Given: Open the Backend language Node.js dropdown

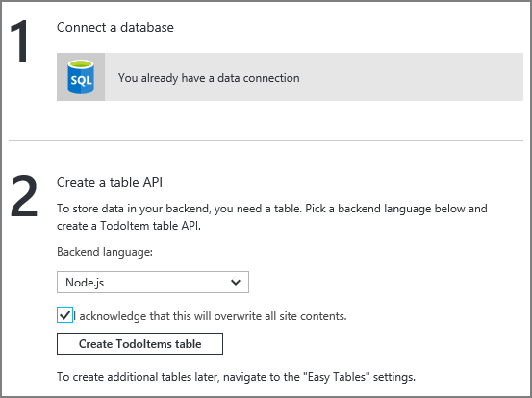Looking at the screenshot, I should [x=153, y=282].
